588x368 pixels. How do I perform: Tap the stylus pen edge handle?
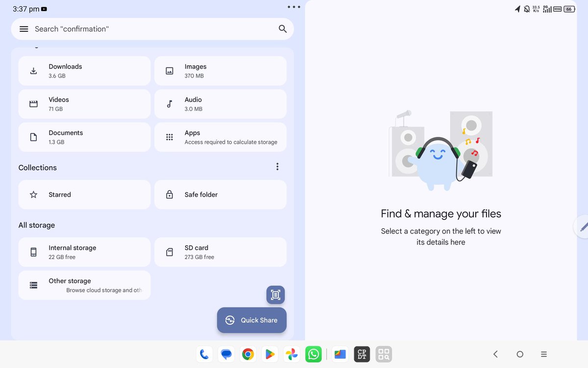point(582,227)
